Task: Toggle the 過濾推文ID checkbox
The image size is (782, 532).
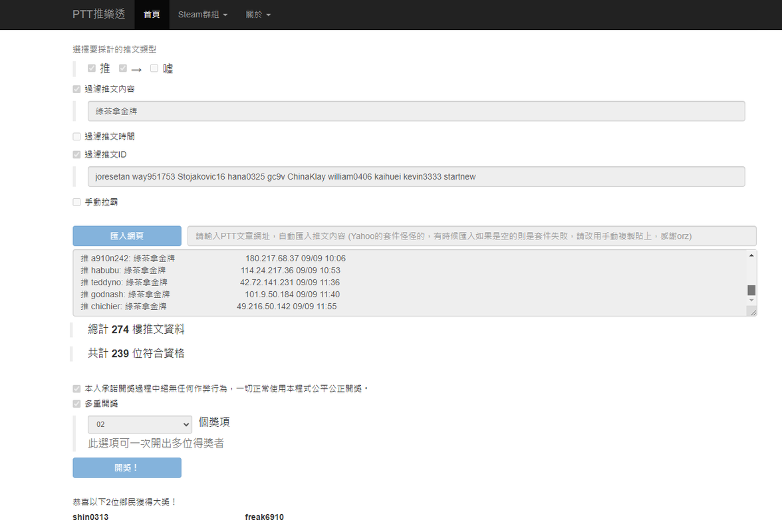Action: click(x=76, y=154)
